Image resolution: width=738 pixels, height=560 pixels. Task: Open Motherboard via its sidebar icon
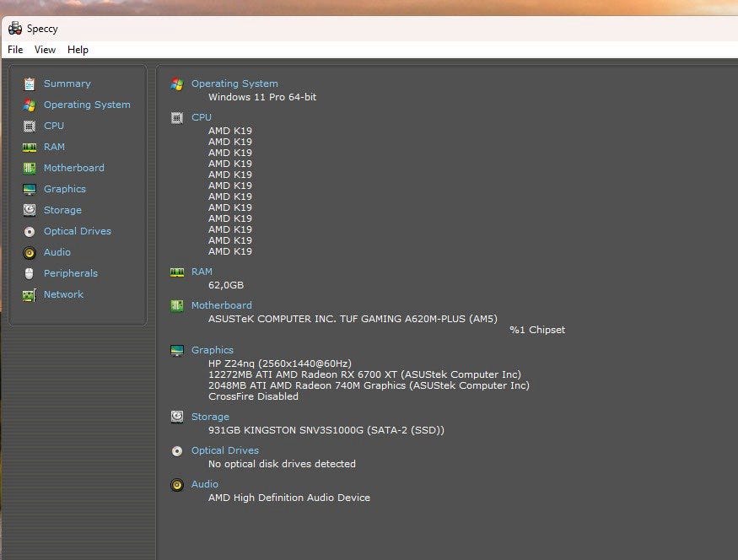(x=30, y=168)
